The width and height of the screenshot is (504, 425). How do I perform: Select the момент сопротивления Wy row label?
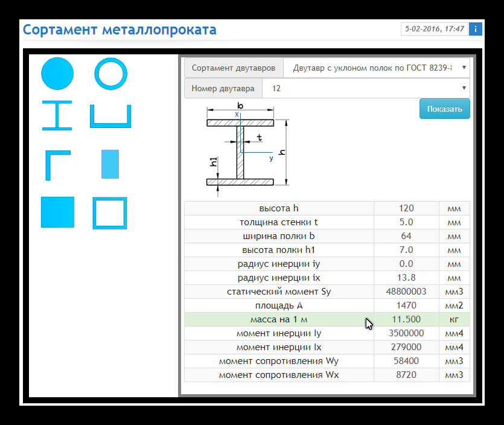[x=279, y=361]
